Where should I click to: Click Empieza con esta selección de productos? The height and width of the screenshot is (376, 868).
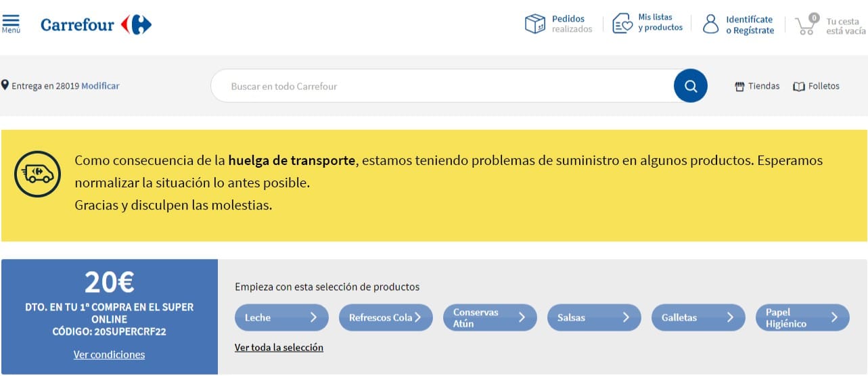click(x=327, y=287)
